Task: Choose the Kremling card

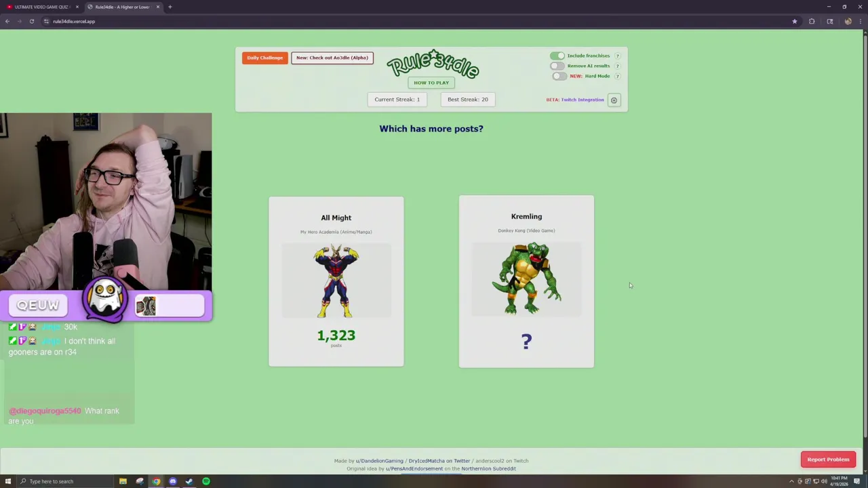Action: tap(526, 281)
